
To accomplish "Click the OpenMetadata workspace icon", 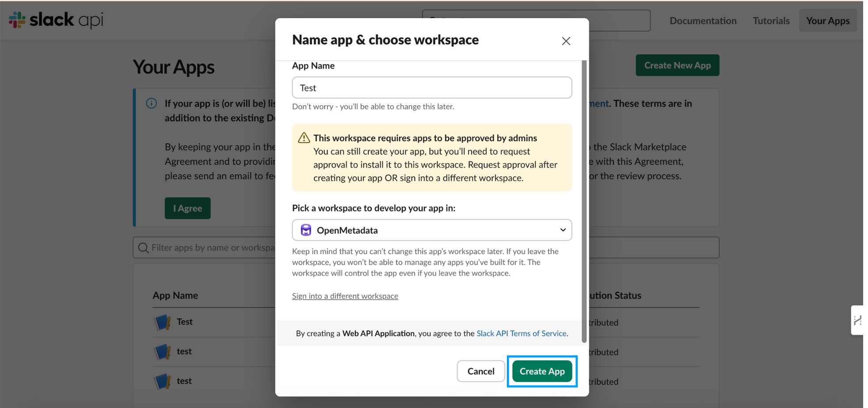I will pyautogui.click(x=306, y=230).
